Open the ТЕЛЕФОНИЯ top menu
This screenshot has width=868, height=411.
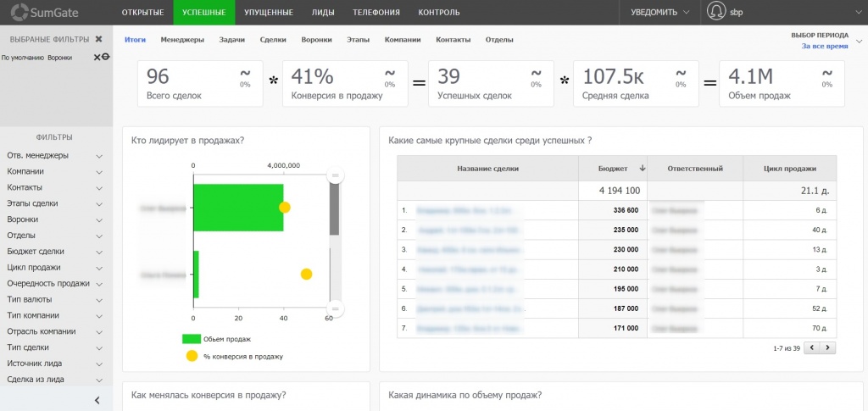376,12
